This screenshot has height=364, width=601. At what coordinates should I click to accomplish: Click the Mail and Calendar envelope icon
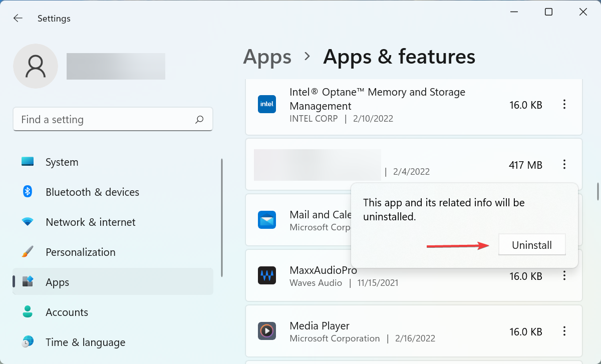click(267, 220)
